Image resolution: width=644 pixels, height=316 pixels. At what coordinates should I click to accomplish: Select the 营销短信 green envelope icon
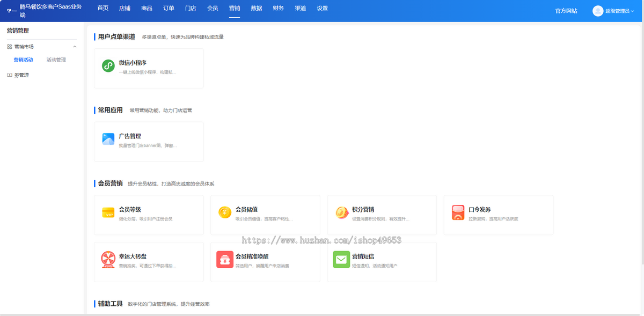[341, 260]
